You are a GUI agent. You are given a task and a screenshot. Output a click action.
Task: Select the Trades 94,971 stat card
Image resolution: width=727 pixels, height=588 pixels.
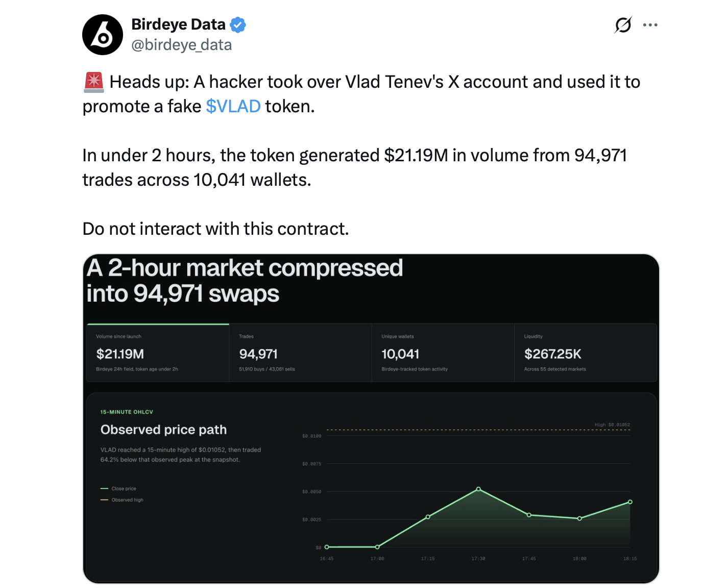pos(301,353)
